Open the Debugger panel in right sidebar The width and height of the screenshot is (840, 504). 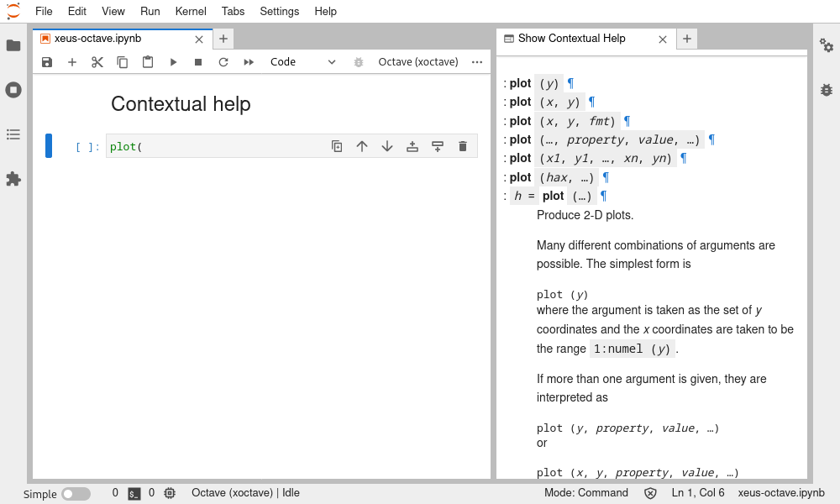pyautogui.click(x=827, y=89)
